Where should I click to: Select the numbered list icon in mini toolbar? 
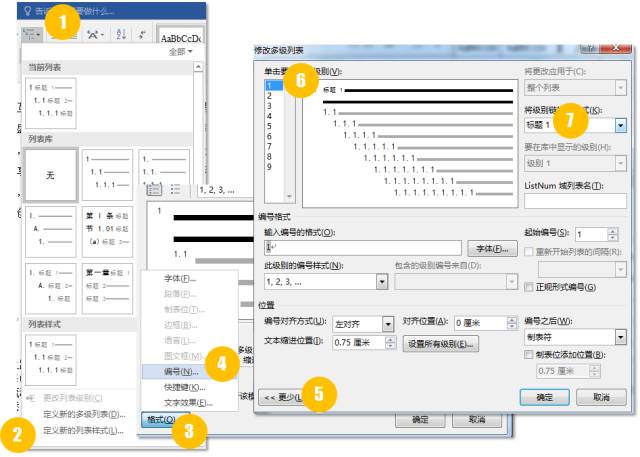click(x=154, y=188)
